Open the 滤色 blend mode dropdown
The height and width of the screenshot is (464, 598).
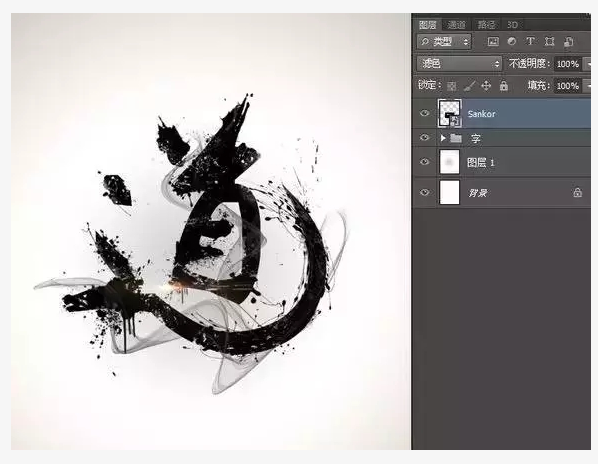coord(459,64)
